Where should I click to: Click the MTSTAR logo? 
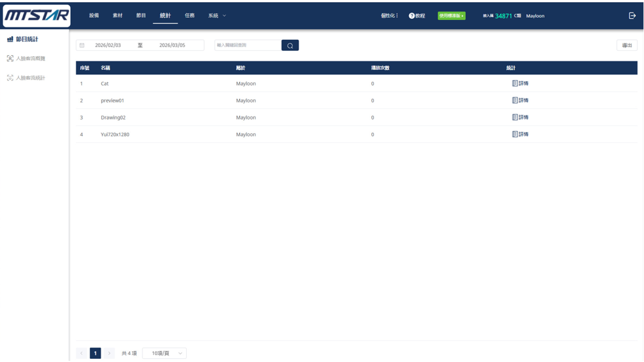(36, 16)
